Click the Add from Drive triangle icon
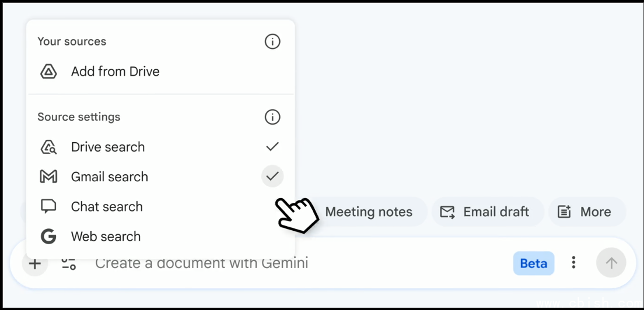Screen dimensions: 644x310 tap(48, 72)
